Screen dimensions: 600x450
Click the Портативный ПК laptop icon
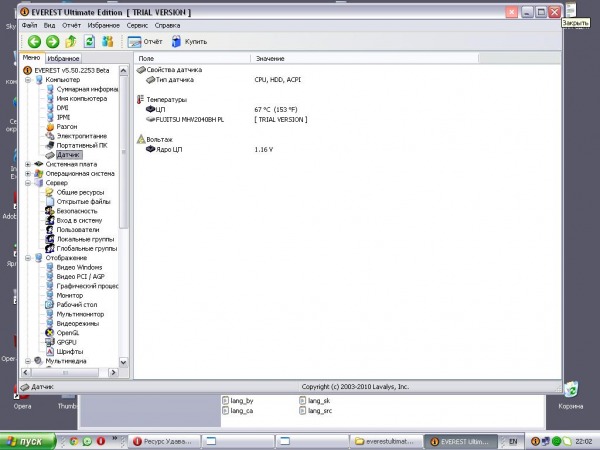(50, 146)
